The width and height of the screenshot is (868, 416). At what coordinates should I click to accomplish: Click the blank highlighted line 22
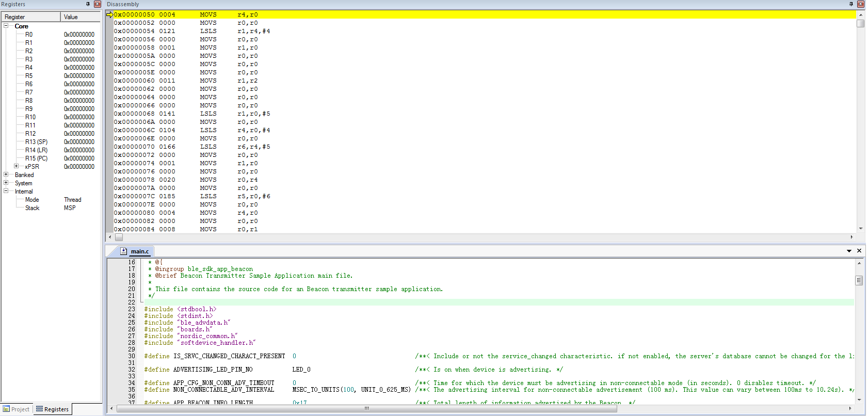(x=499, y=302)
